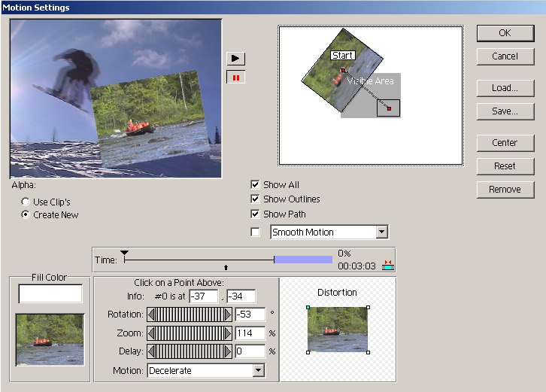The height and width of the screenshot is (392, 546).
Task: Click Delay slider right arrow
Action: [x=228, y=351]
